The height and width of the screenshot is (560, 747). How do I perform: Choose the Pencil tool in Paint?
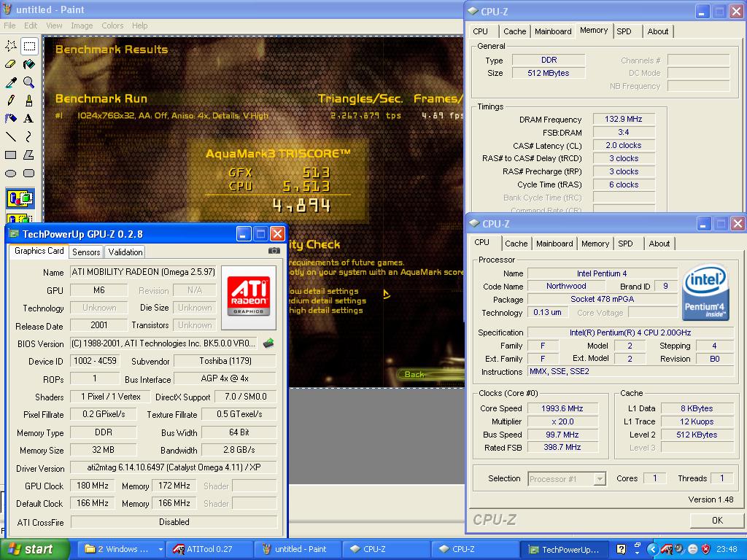tap(10, 101)
